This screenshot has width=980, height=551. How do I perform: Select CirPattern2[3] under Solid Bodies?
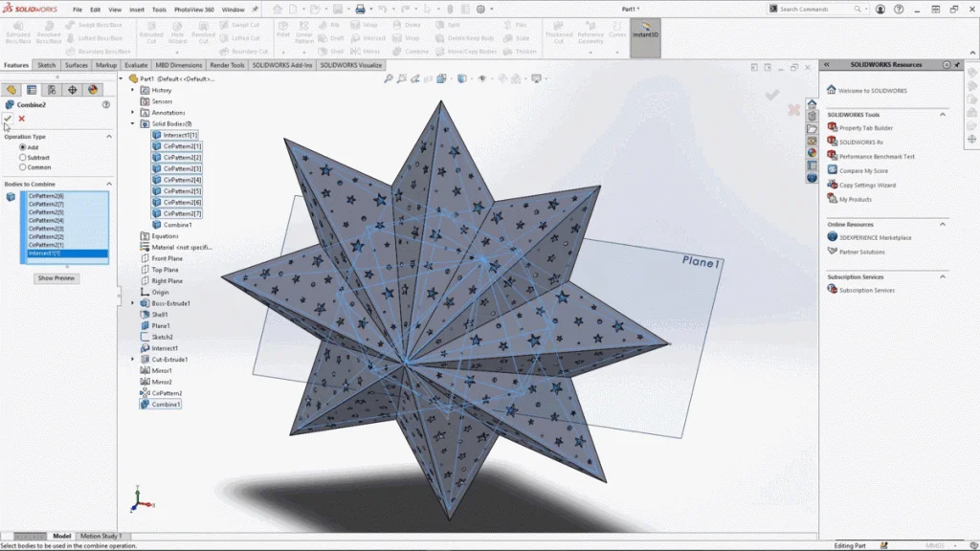click(177, 168)
